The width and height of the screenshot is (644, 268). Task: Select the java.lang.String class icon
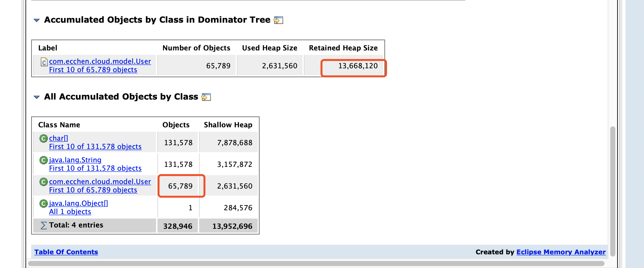[43, 160]
